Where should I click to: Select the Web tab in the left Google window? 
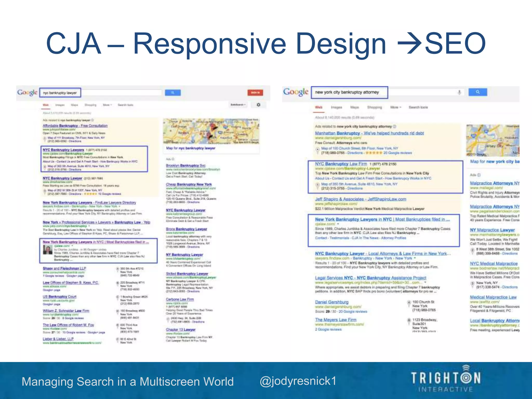coord(46,105)
